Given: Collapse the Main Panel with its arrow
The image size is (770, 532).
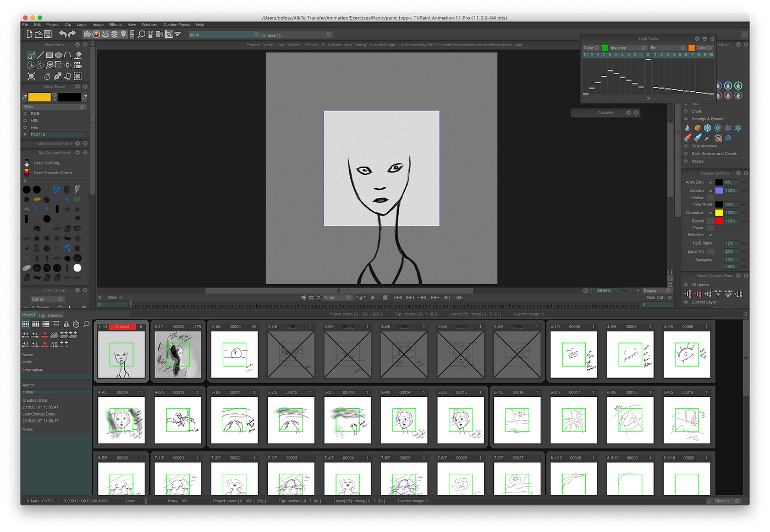Looking at the screenshot, I should (78, 45).
